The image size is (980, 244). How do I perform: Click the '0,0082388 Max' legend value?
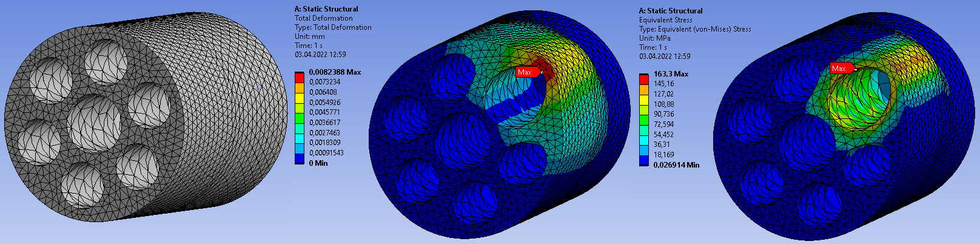point(335,72)
